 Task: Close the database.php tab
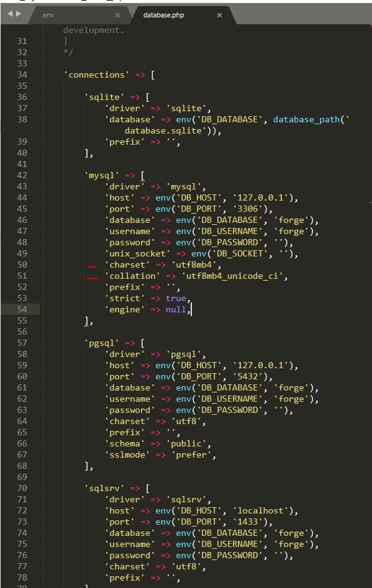pos(219,15)
